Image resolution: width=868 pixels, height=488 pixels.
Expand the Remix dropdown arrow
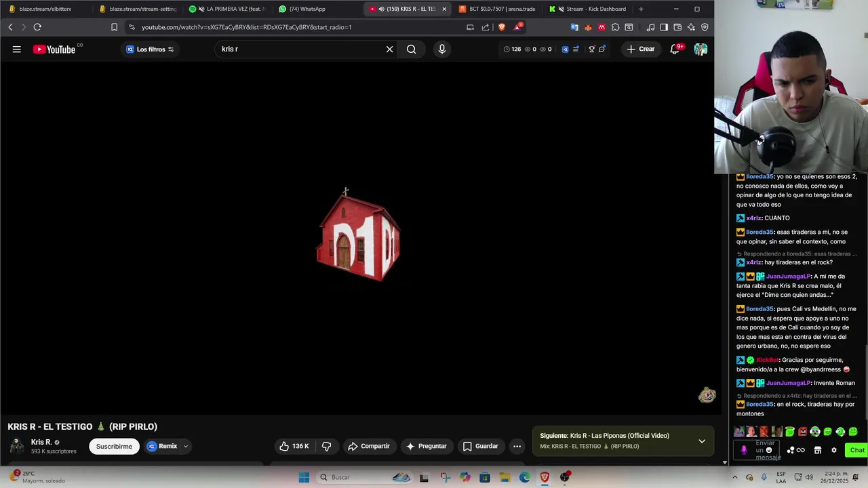pos(186,446)
